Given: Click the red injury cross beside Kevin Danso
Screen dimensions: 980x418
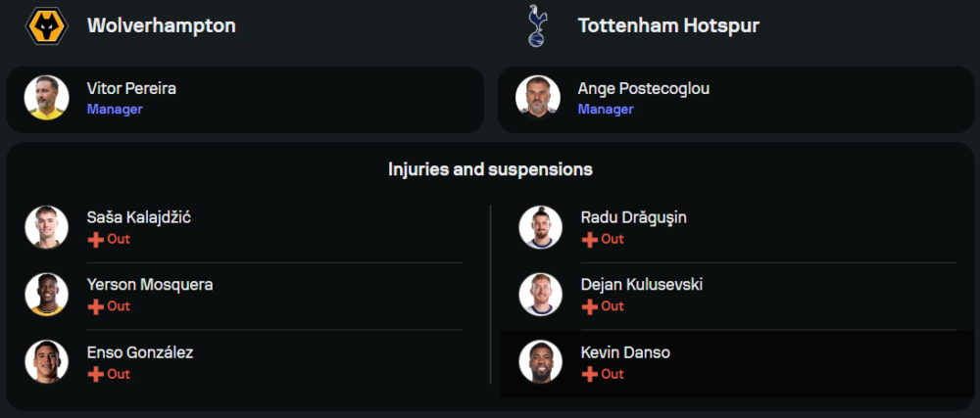Looking at the screenshot, I should tap(589, 374).
